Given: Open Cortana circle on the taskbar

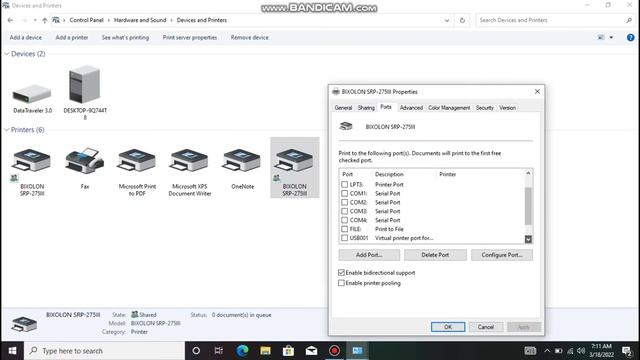Looking at the screenshot, I should click(196, 351).
